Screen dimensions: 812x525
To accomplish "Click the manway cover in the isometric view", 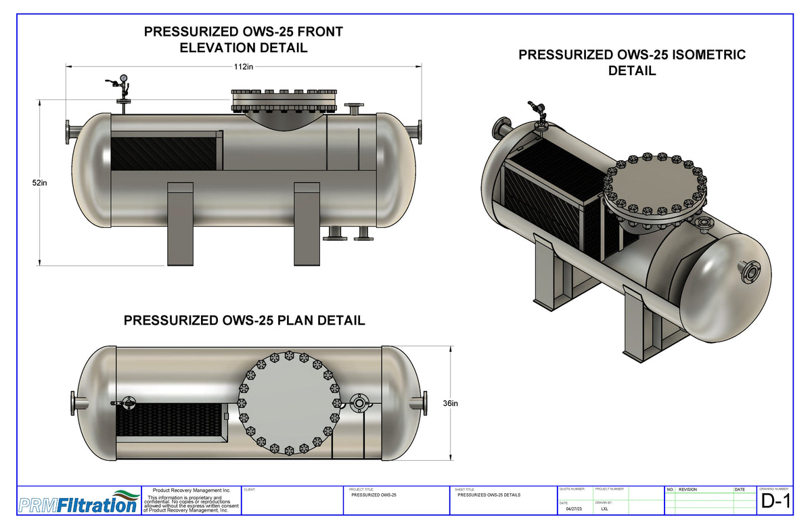I will pyautogui.click(x=653, y=186).
